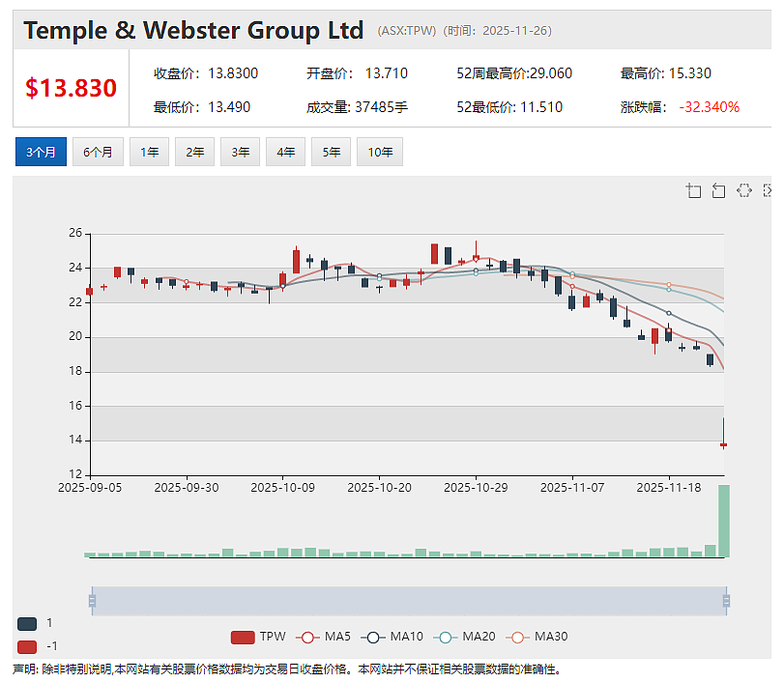
Task: Click the (ASX:TPW) ticker text
Action: pos(407,31)
